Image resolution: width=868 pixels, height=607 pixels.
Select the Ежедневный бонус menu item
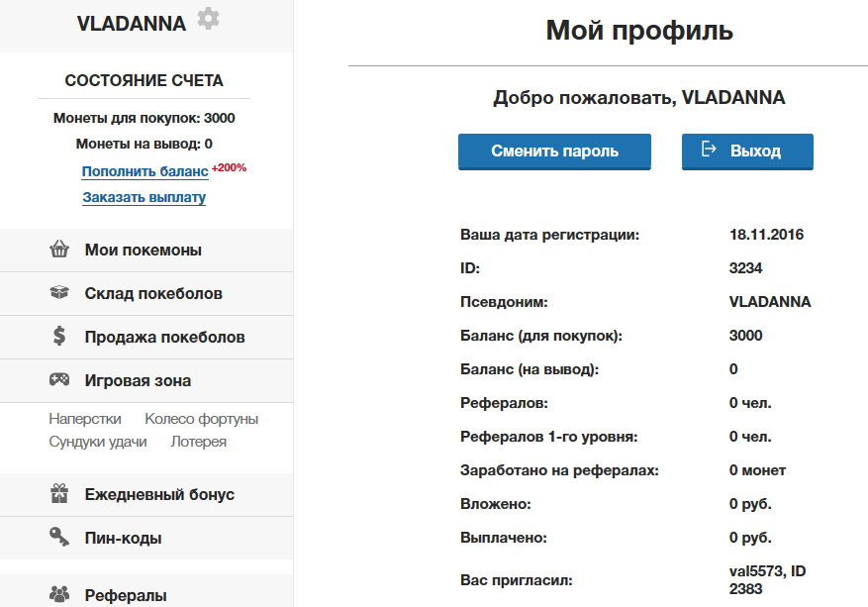pyautogui.click(x=159, y=494)
